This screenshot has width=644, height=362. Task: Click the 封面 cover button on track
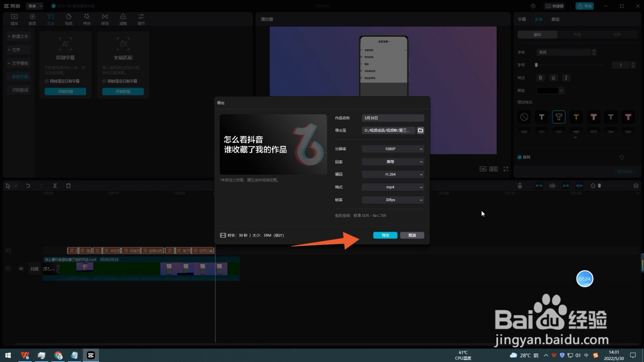pos(35,269)
